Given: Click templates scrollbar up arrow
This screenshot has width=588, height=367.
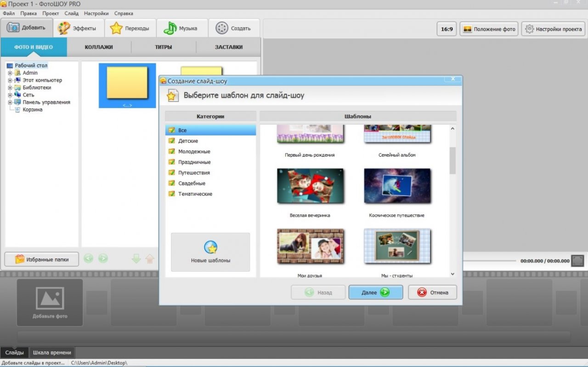Looking at the screenshot, I should click(x=452, y=129).
